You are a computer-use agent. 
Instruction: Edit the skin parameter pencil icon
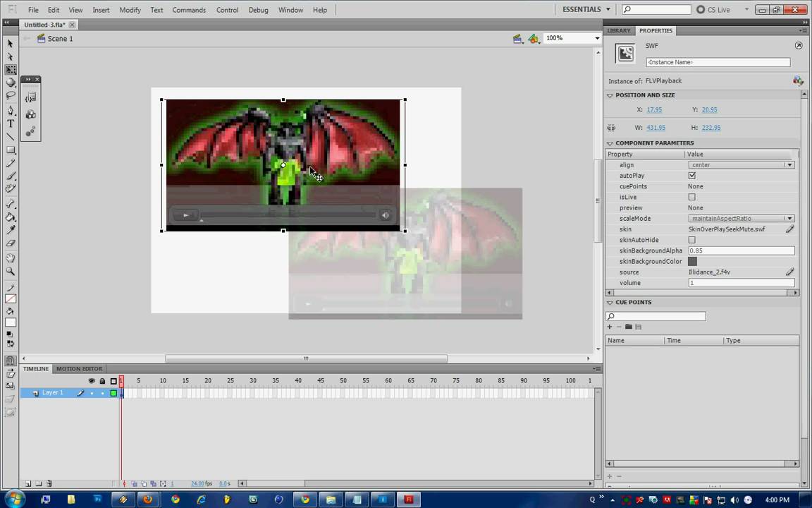(789, 229)
